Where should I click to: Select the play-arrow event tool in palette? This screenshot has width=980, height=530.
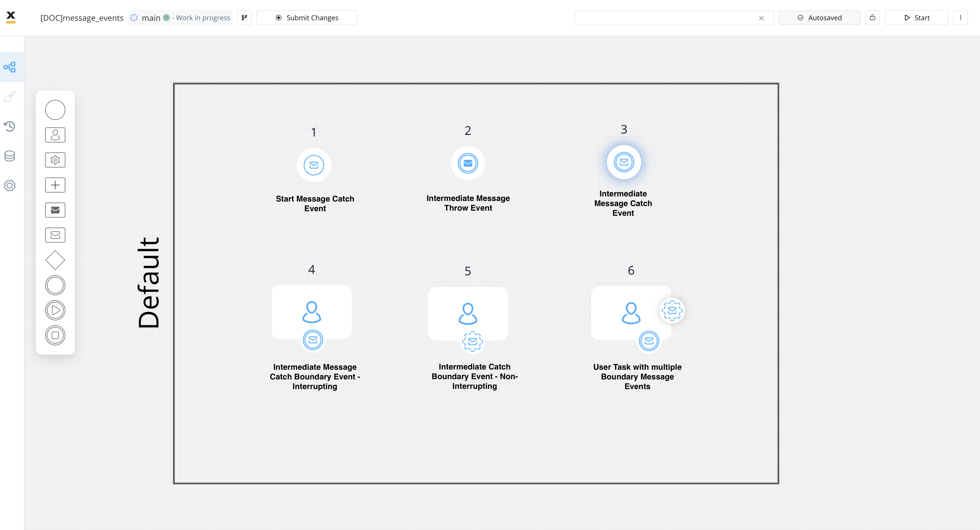click(x=55, y=310)
